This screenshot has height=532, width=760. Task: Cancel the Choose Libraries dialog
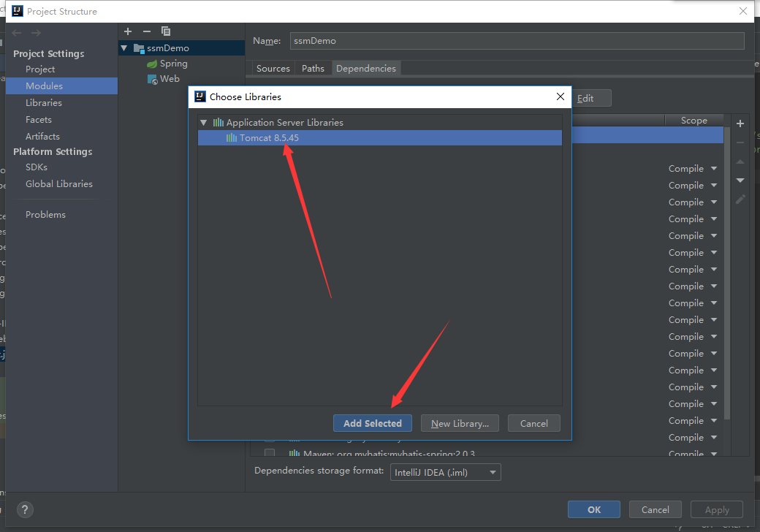point(534,423)
